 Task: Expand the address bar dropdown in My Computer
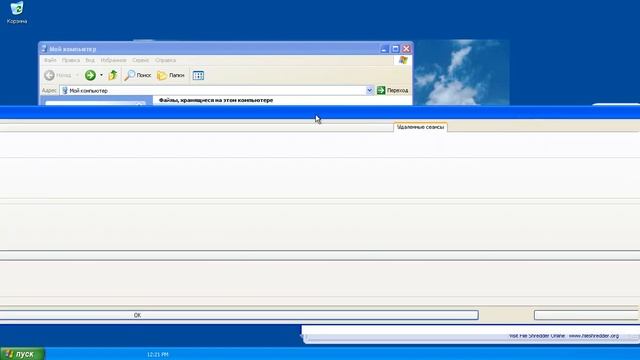pos(369,90)
